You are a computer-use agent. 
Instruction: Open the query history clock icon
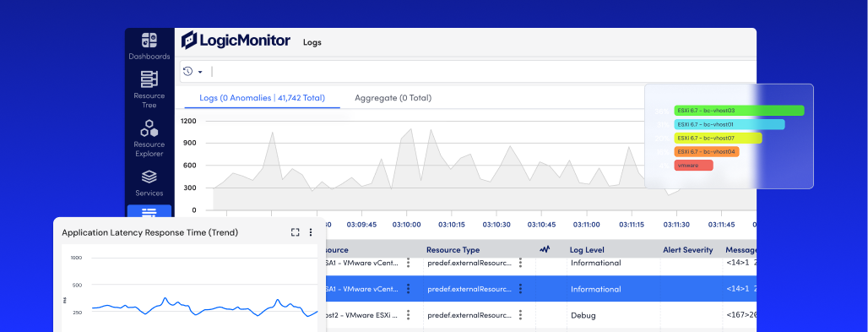[x=187, y=72]
